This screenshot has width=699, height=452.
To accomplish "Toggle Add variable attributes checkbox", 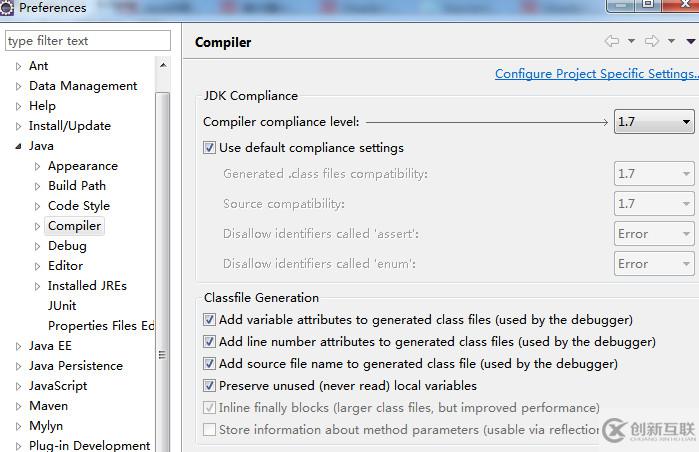I will click(x=209, y=320).
